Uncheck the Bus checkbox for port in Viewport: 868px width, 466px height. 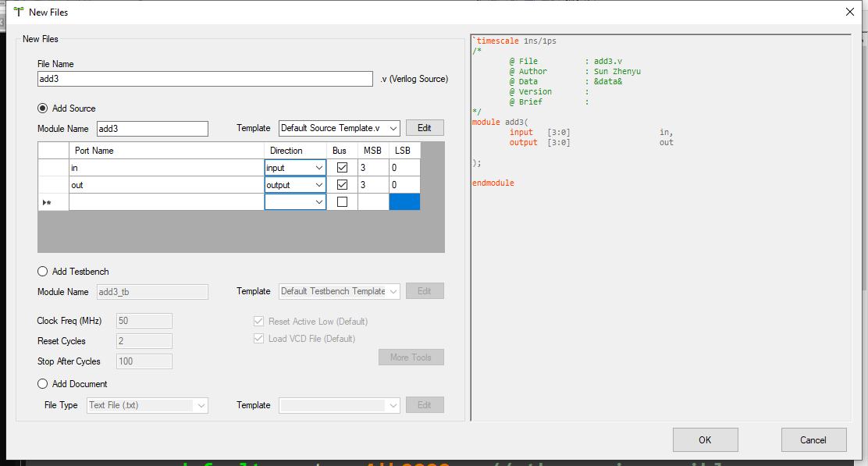pyautogui.click(x=342, y=168)
